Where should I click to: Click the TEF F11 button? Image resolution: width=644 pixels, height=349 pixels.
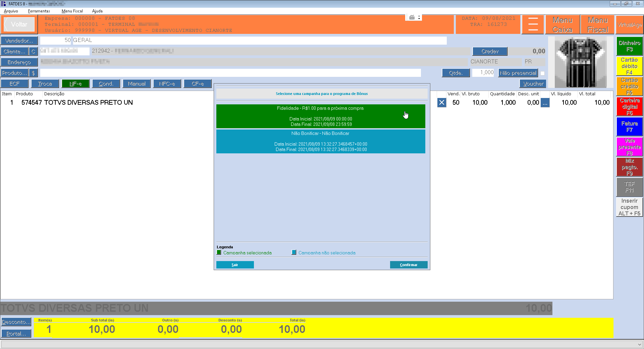click(x=630, y=187)
